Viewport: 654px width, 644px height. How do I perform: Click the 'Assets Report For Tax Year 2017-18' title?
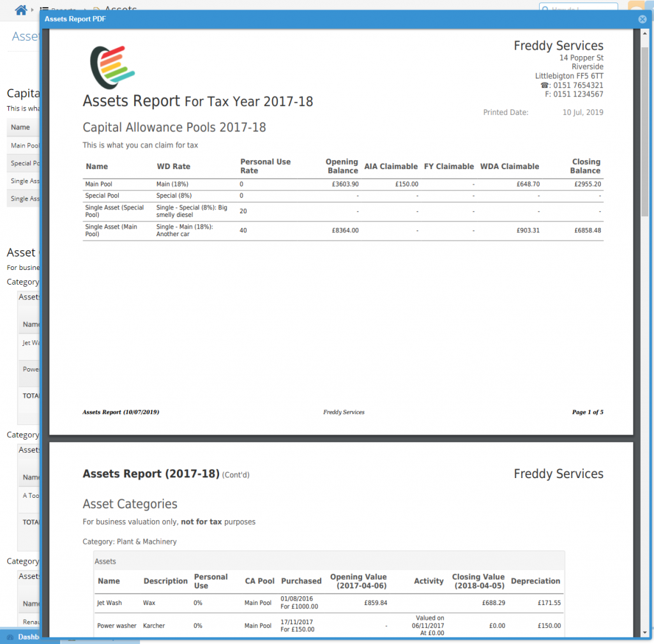click(x=198, y=101)
